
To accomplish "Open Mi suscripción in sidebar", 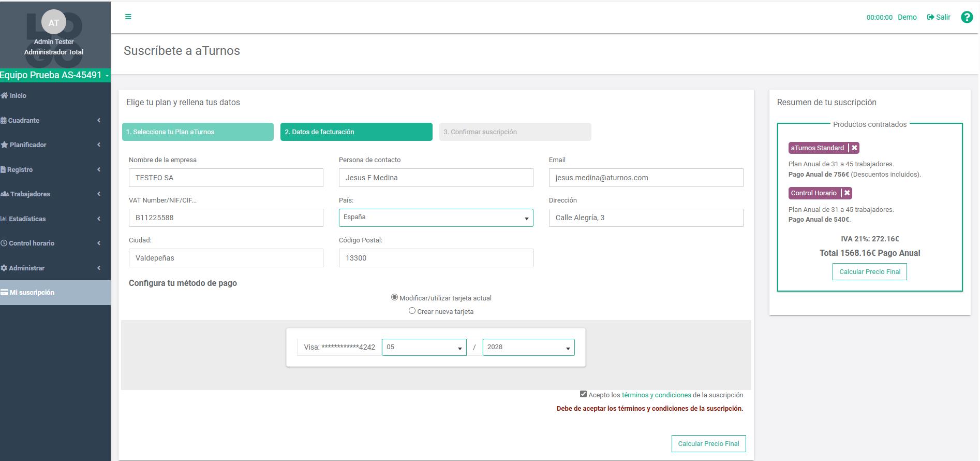I will [32, 293].
